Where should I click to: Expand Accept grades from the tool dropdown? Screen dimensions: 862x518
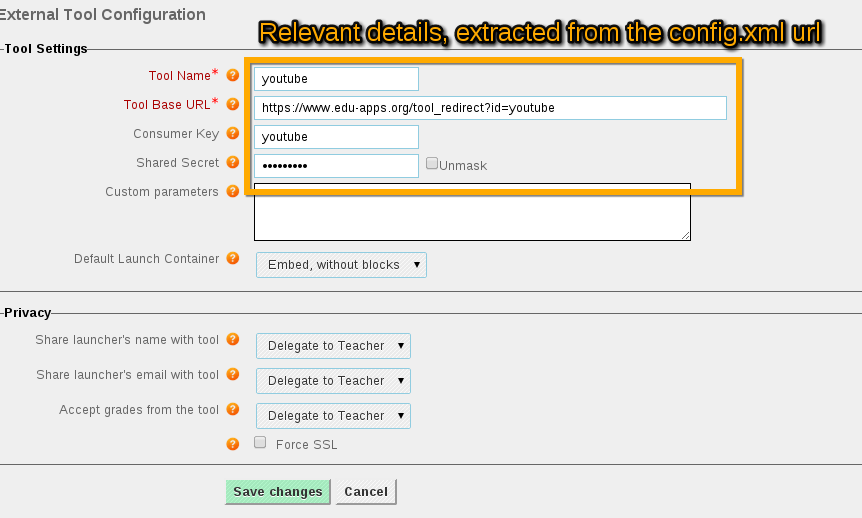point(333,416)
